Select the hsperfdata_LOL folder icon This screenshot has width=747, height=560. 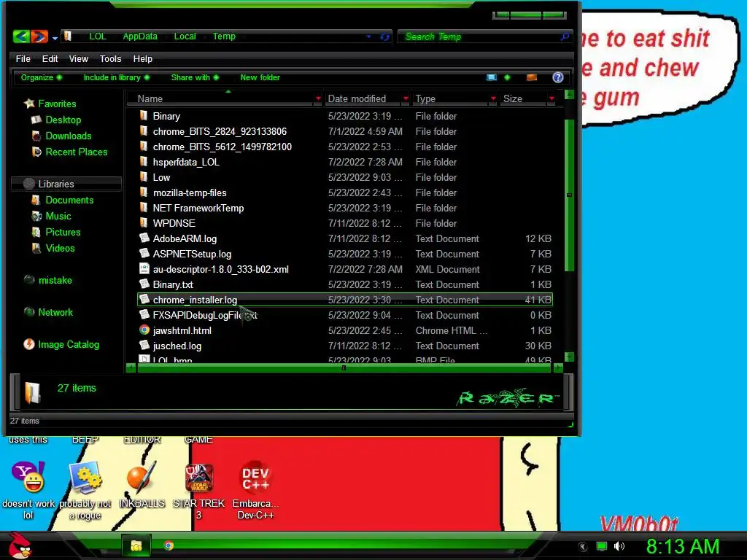click(144, 161)
